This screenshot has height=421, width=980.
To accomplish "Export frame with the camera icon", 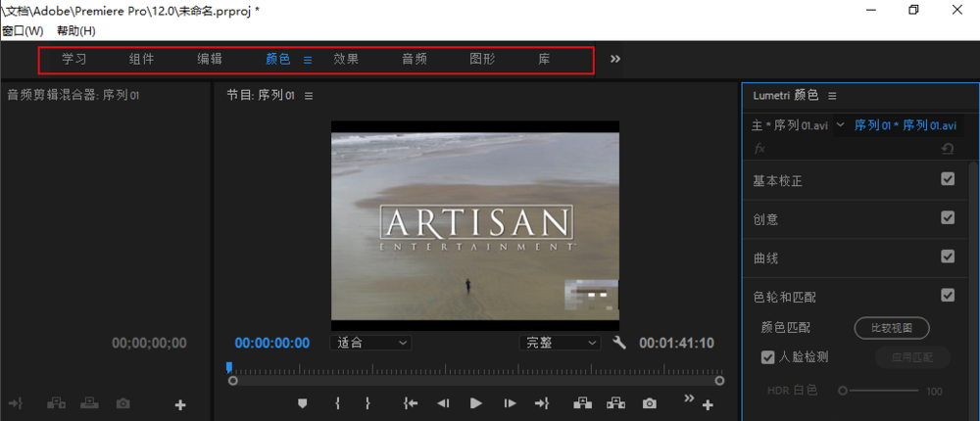I will click(650, 402).
